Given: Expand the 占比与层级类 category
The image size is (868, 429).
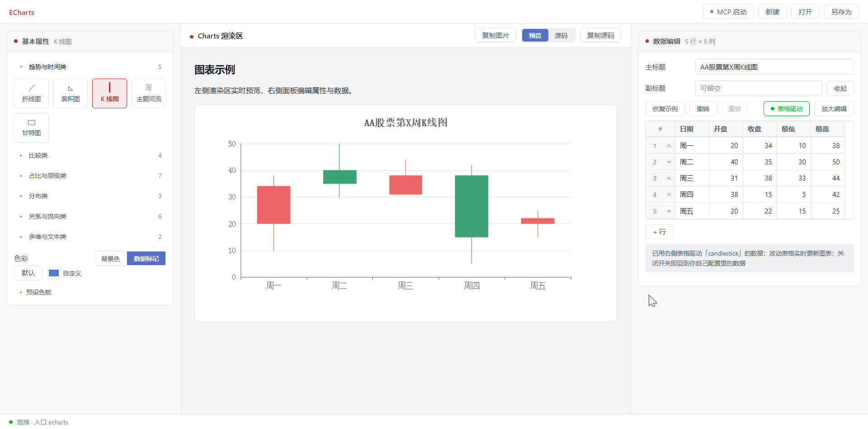Looking at the screenshot, I should pyautogui.click(x=90, y=176).
